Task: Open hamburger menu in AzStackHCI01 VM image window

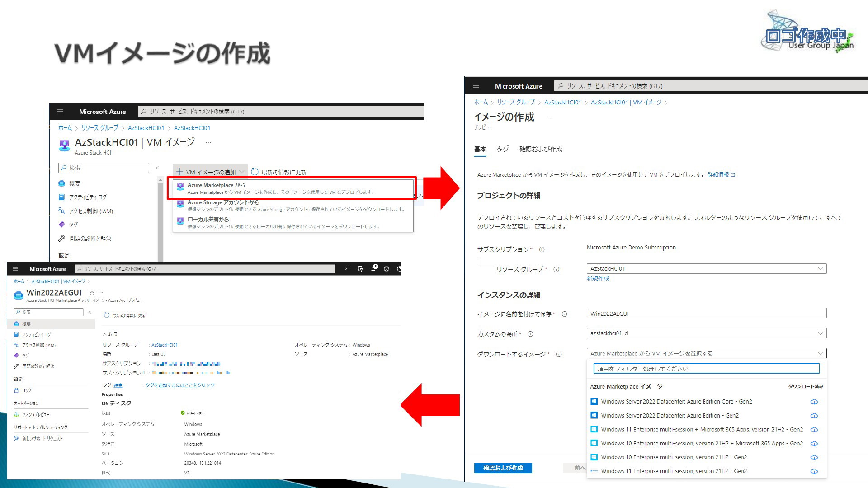Action: (61, 112)
